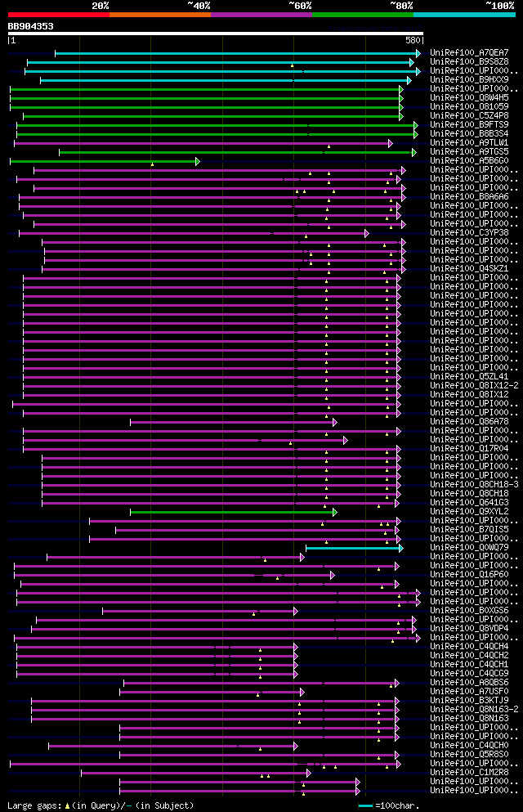Select the query name BB904353
523x812 pixels.
[30, 26]
